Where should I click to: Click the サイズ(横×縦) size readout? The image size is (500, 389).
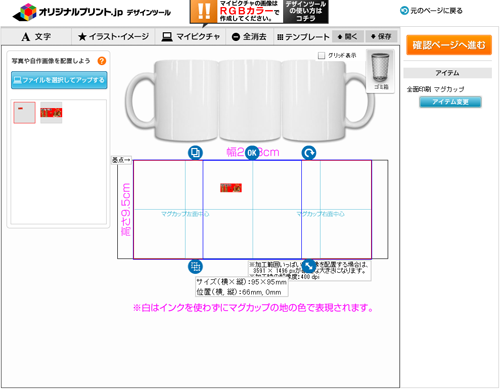coord(241,282)
